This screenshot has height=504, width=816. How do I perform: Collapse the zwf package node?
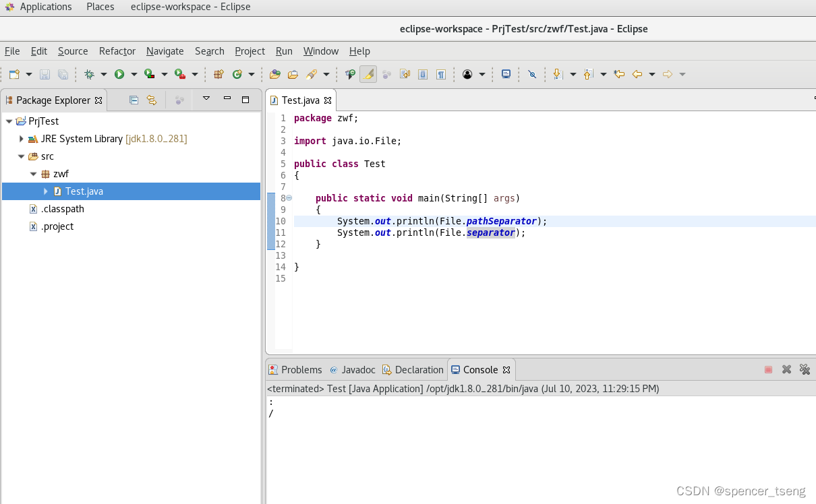tap(33, 173)
